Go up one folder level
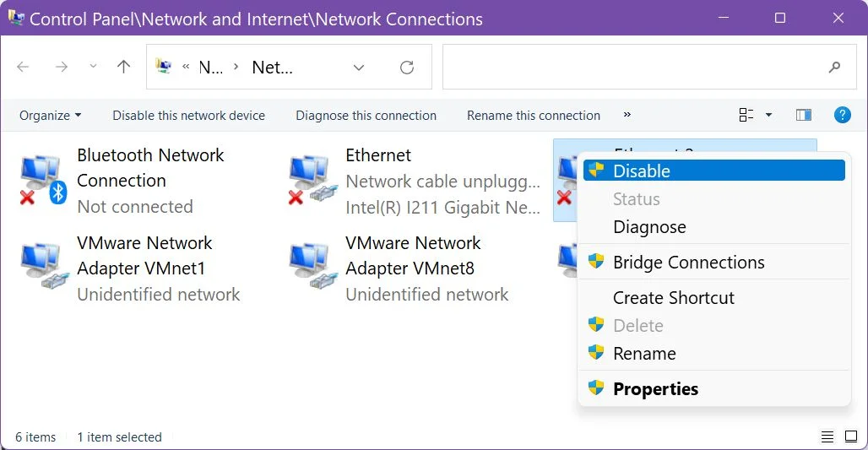Image resolution: width=868 pixels, height=450 pixels. pyautogui.click(x=124, y=67)
